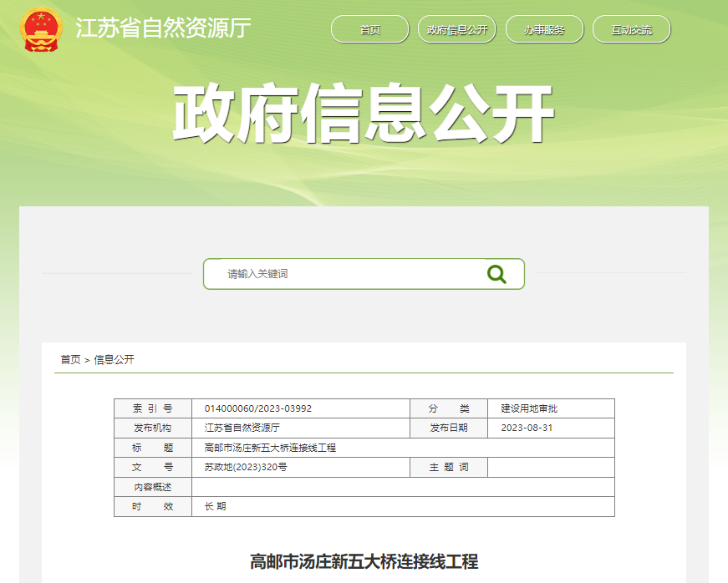
Task: Click the 长期 validity value
Action: click(215, 506)
